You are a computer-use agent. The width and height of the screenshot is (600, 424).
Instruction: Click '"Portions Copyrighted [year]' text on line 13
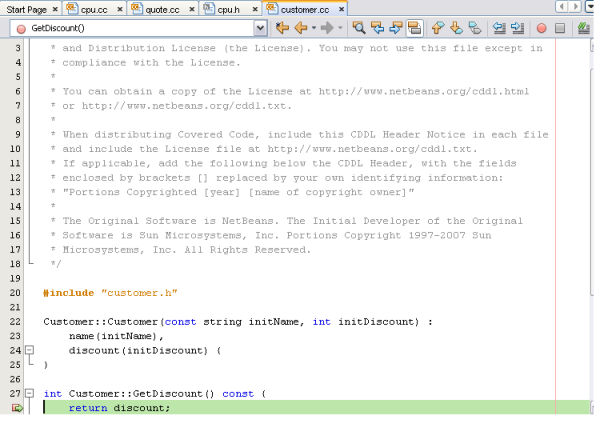point(151,192)
